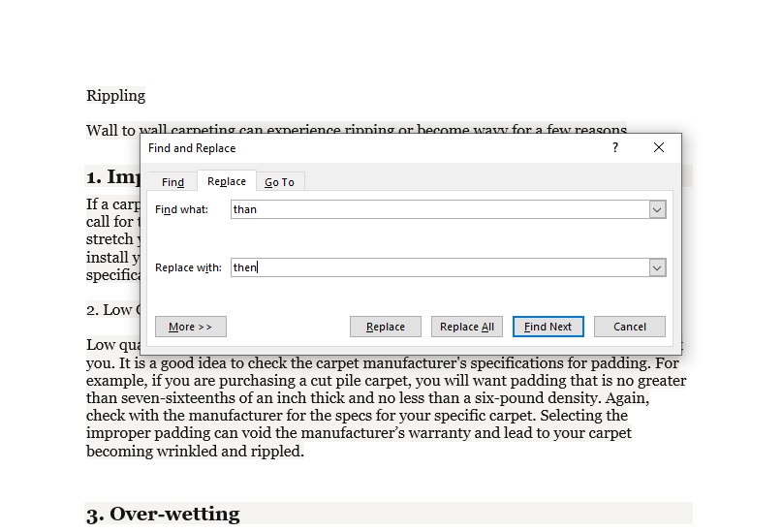Click the Rippling title in the document
Viewport: 783px width, 532px height.
[115, 95]
